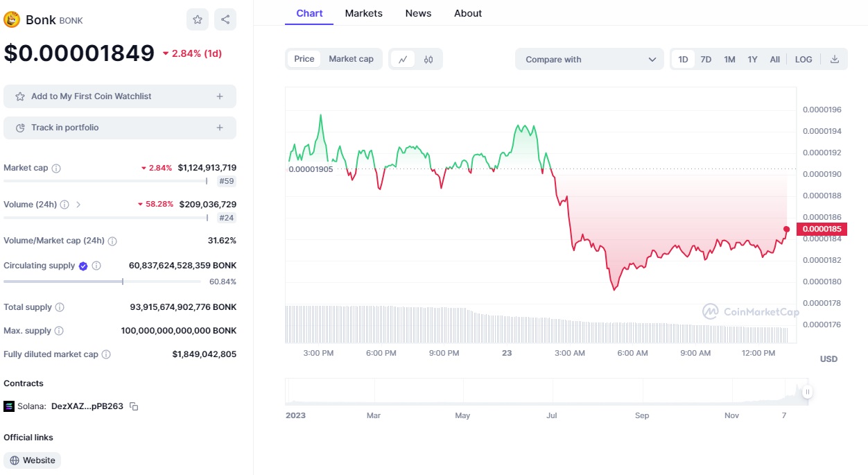Viewport: 868px width, 475px height.
Task: Open the Markets tab
Action: click(363, 13)
